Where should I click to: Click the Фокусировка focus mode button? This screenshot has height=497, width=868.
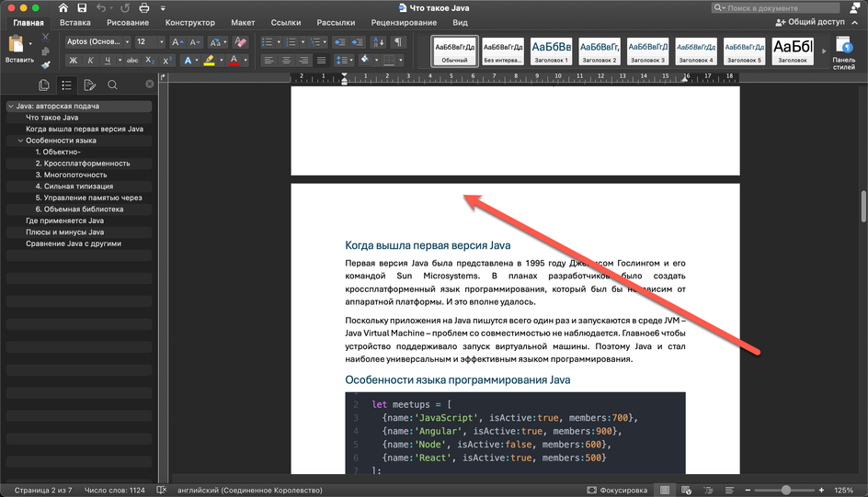(617, 490)
